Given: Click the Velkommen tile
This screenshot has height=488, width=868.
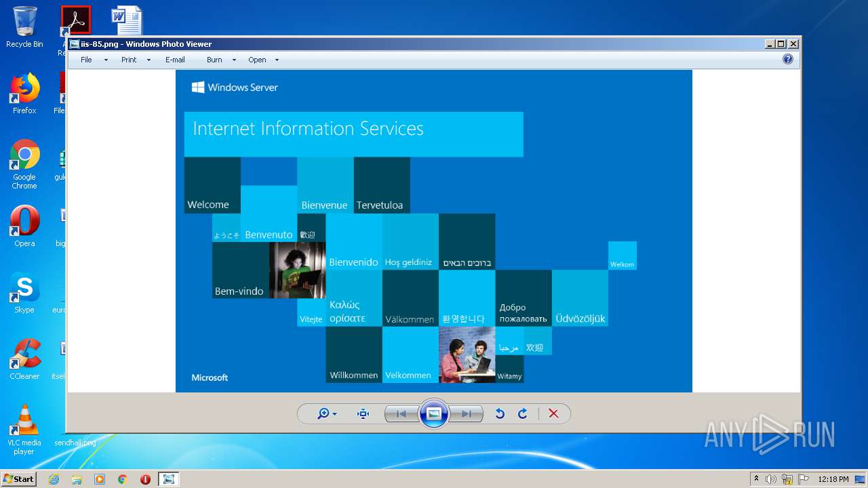Looking at the screenshot, I should (x=410, y=354).
